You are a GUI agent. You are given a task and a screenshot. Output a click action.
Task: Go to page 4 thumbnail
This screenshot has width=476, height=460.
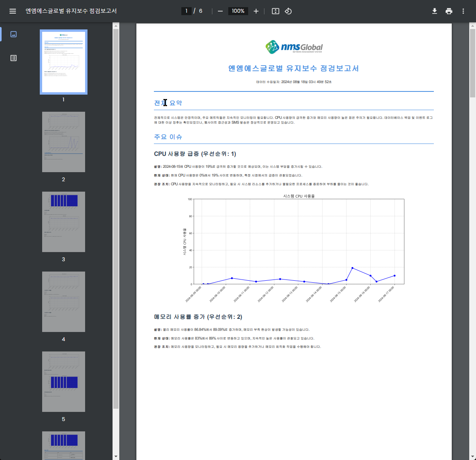64,302
